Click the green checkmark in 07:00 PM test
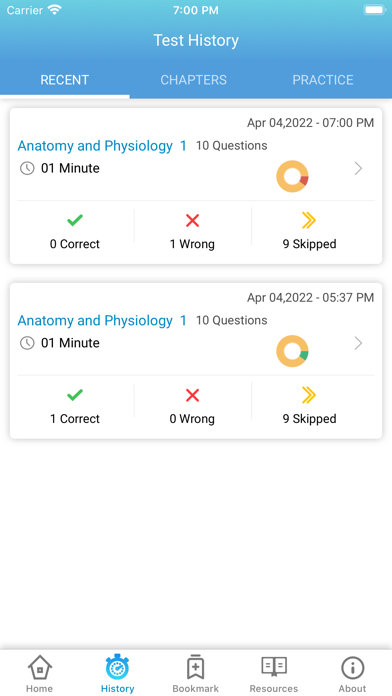The width and height of the screenshot is (392, 696). [75, 220]
